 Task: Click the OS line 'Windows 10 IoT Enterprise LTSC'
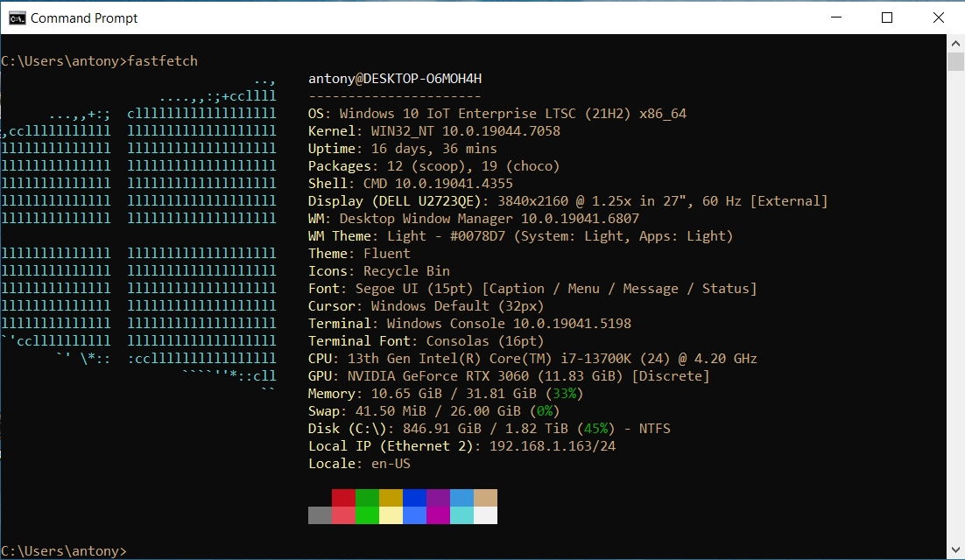[497, 114]
